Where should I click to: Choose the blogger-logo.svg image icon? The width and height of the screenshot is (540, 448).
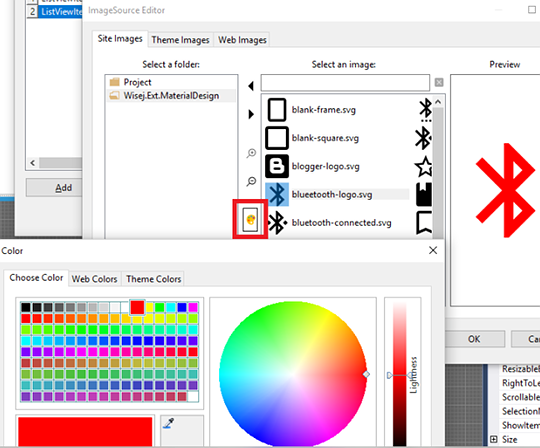[277, 166]
